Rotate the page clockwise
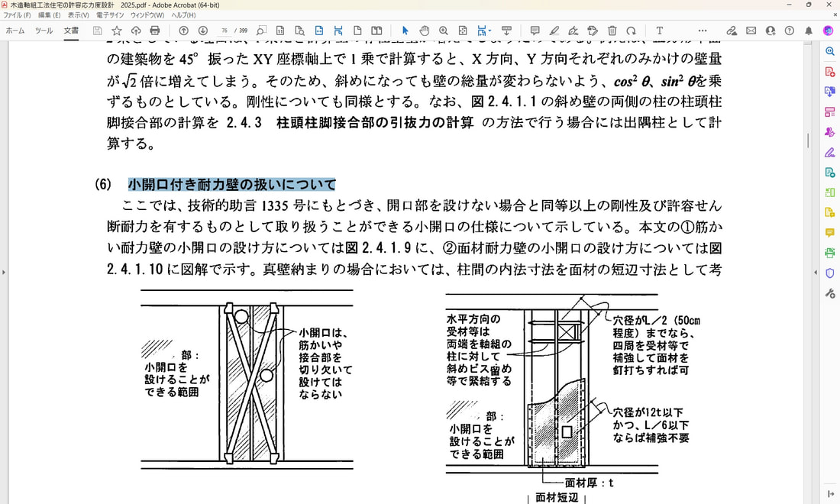840x504 pixels. (632, 31)
